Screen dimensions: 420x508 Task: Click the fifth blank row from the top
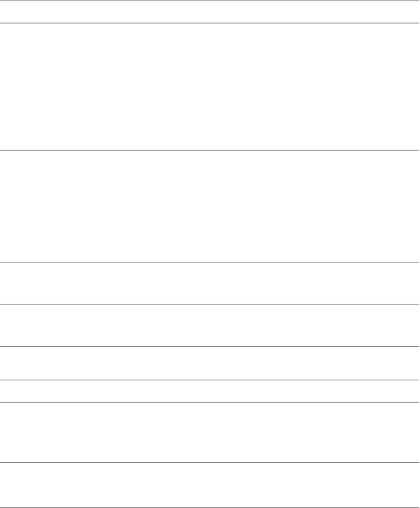(x=209, y=325)
